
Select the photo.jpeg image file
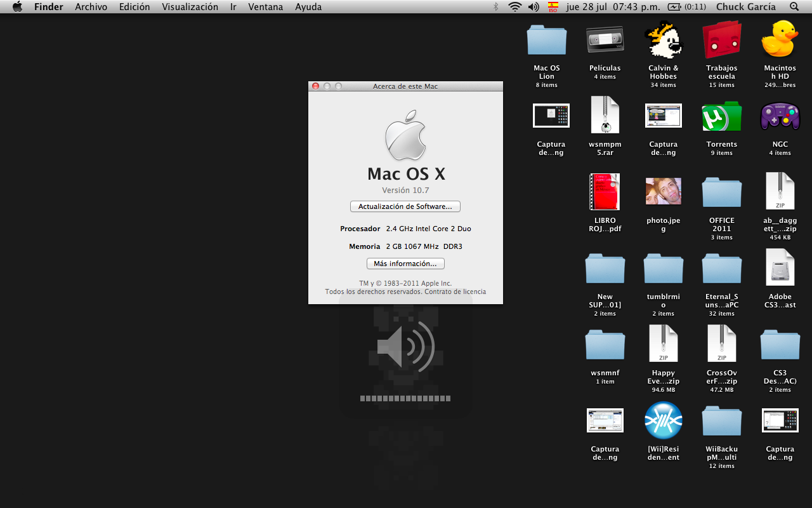coord(663,192)
